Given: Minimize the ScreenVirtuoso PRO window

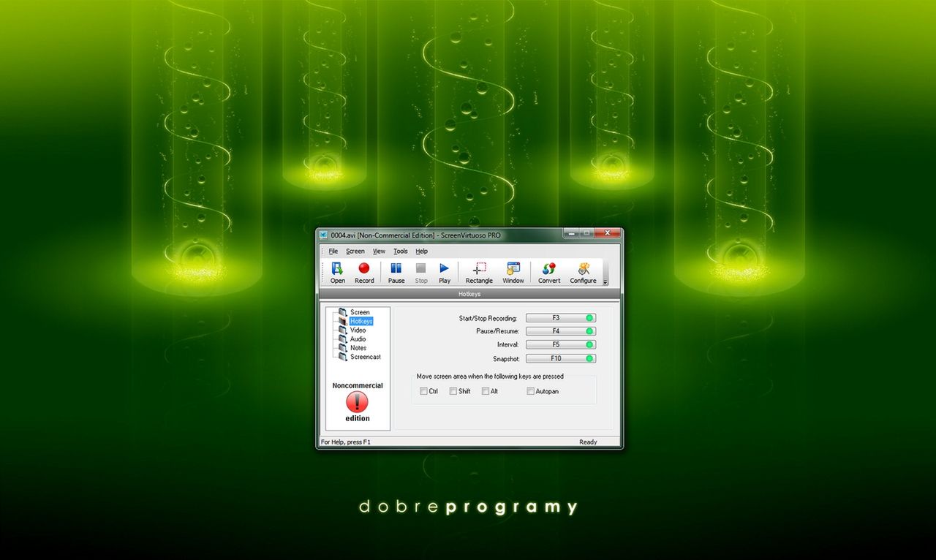Looking at the screenshot, I should click(570, 233).
